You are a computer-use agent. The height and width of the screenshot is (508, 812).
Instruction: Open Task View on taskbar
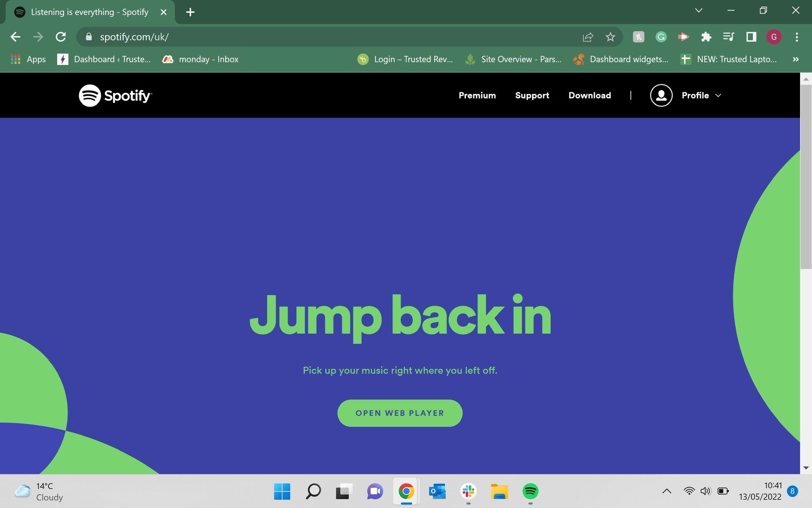click(x=344, y=491)
